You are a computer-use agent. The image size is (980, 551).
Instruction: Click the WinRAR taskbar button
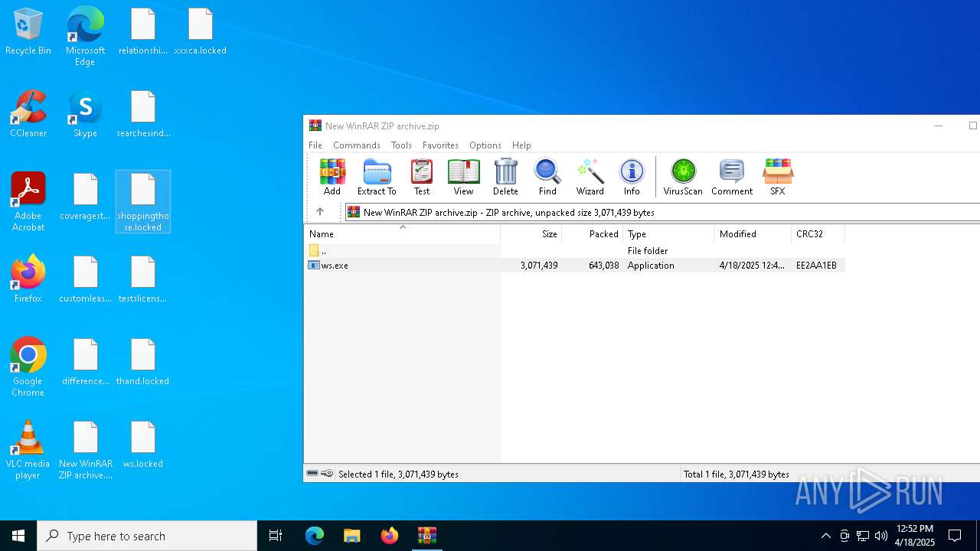(426, 536)
